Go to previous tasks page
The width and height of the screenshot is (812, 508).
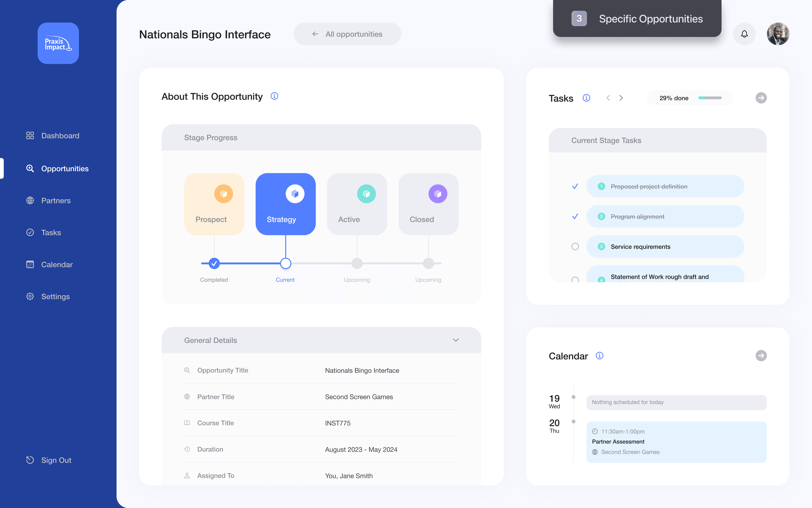(x=608, y=98)
